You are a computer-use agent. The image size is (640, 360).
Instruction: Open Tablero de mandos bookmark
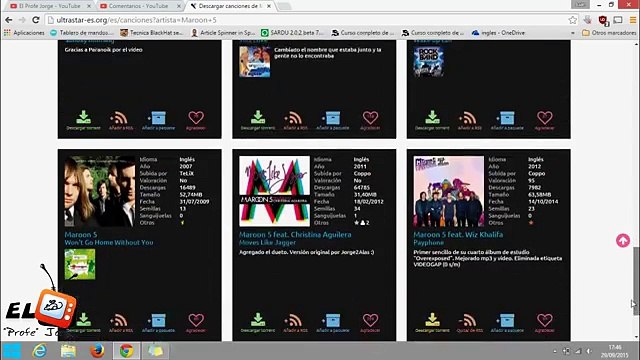[82, 33]
